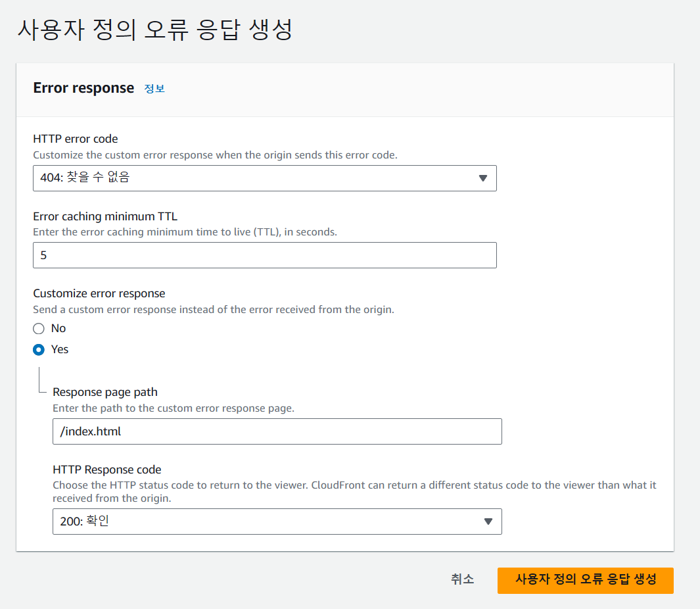Click the 'Error response' section heading

tap(83, 88)
